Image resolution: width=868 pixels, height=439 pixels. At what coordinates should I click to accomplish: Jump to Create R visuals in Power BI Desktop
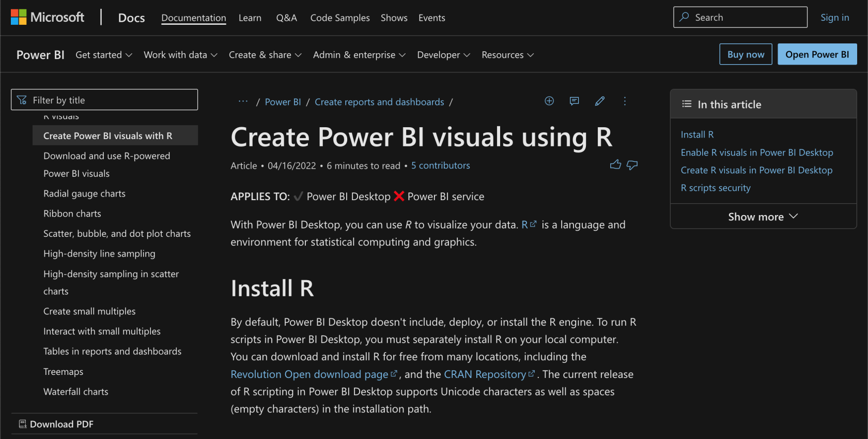(756, 170)
